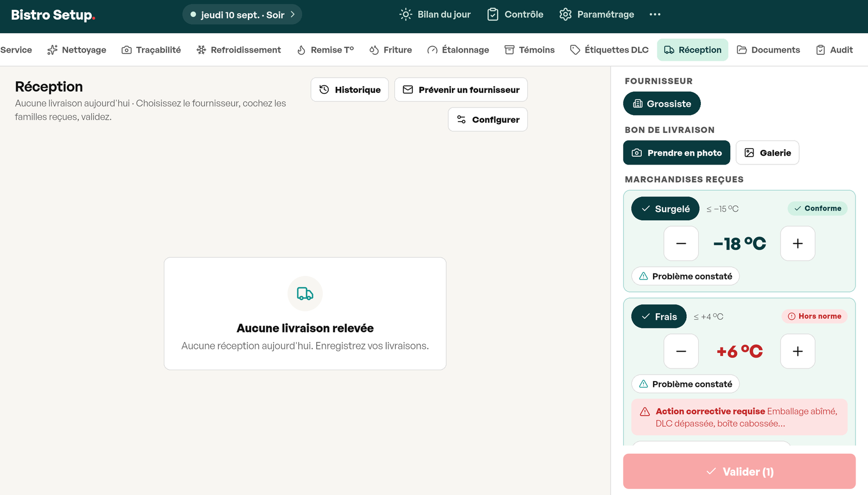Switch to the Traçabilité tab
Screen dimensions: 868x495
(x=151, y=50)
